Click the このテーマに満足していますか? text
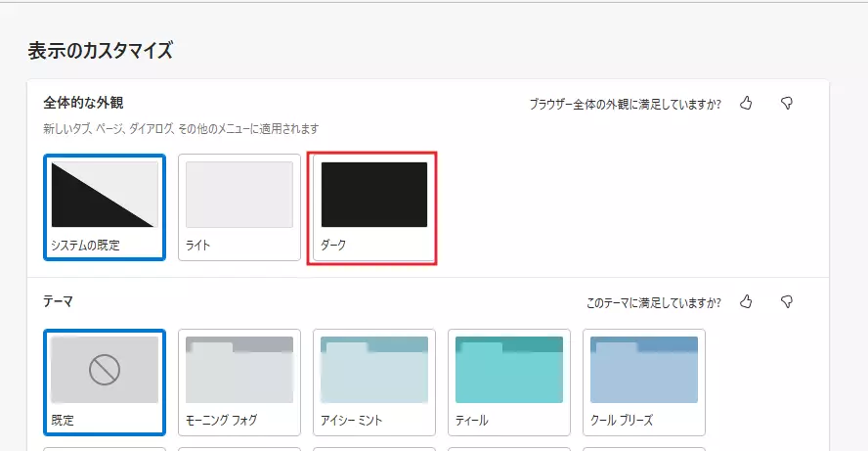The image size is (868, 451). tap(654, 302)
